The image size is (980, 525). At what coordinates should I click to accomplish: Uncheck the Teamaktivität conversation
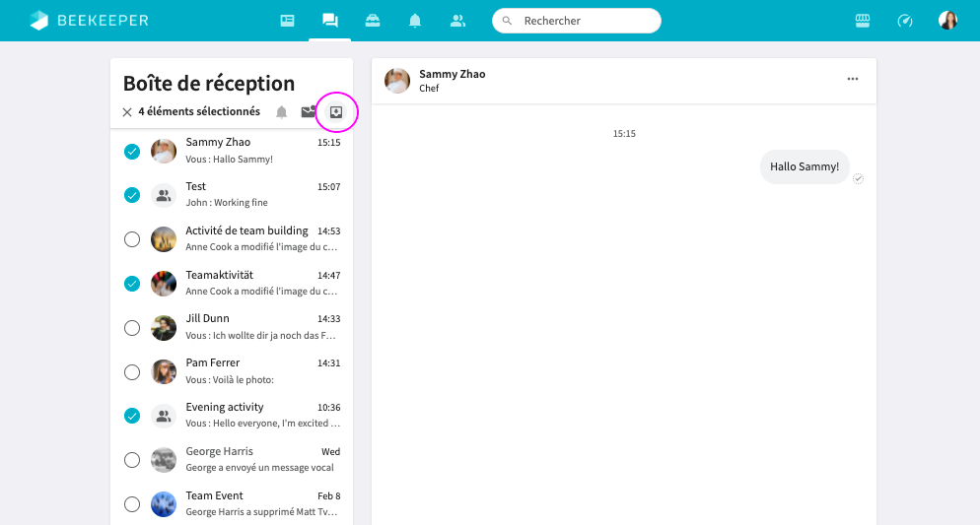[132, 284]
